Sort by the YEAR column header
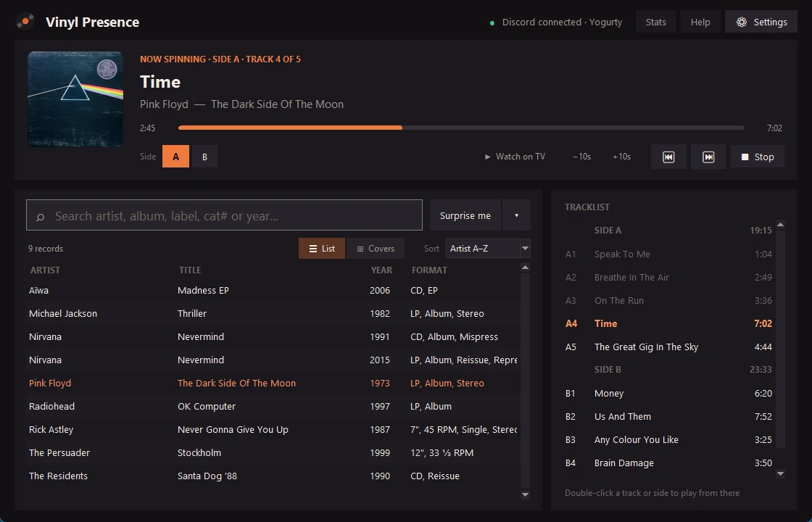The image size is (812, 522). [381, 270]
